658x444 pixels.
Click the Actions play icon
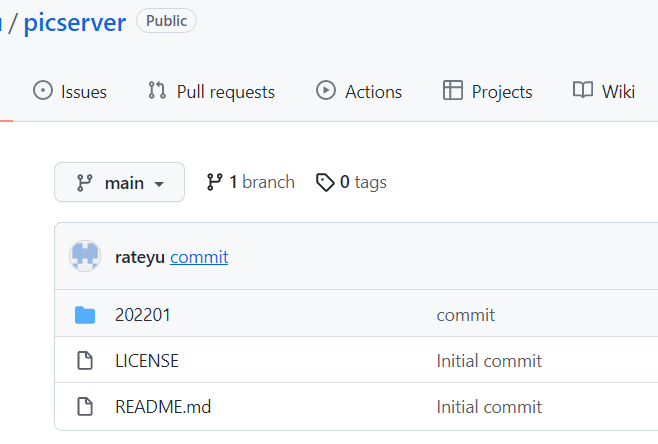(x=326, y=90)
